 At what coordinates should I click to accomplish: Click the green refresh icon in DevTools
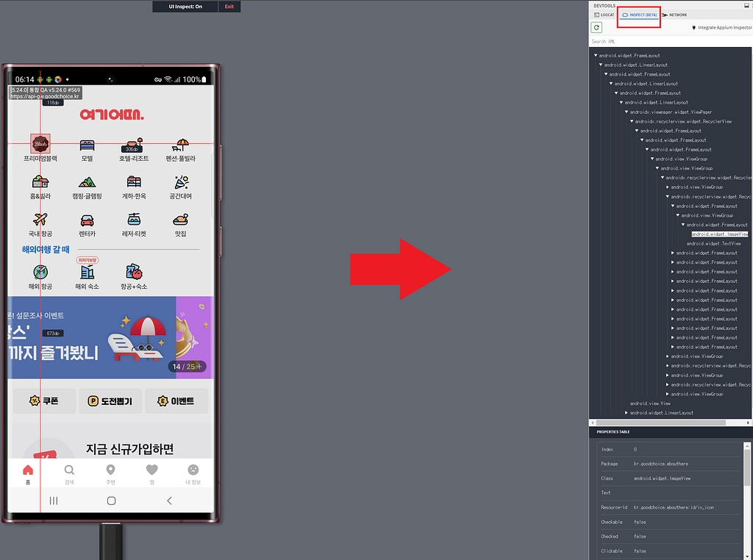click(596, 27)
